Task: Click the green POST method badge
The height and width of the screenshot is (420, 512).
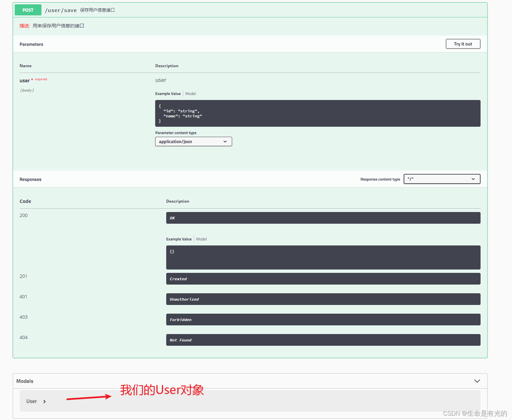Action: (x=28, y=10)
